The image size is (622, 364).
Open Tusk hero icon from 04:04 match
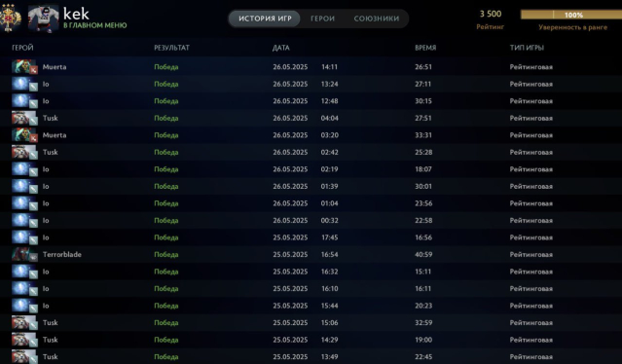pos(24,118)
